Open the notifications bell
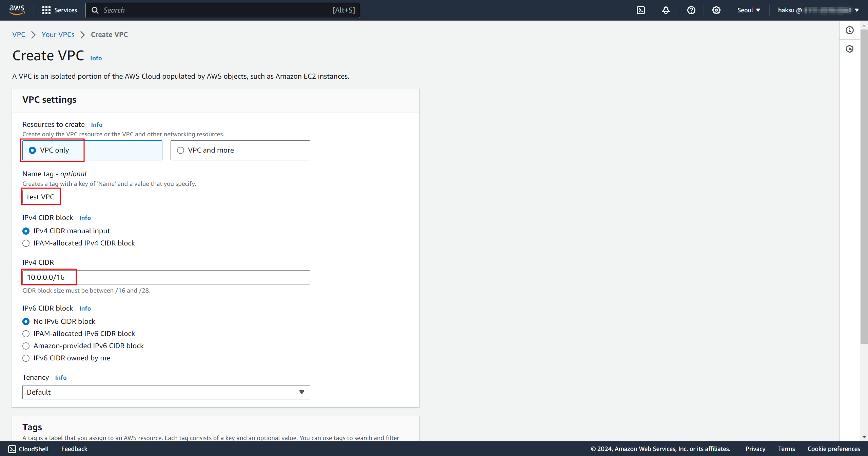The height and width of the screenshot is (456, 868). 666,10
